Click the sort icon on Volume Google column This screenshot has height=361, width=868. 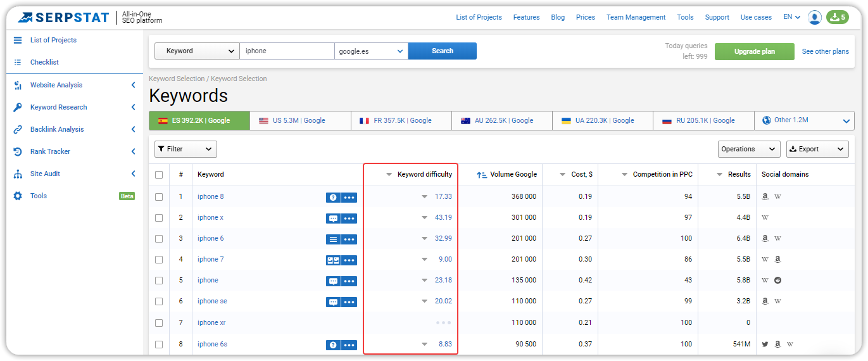[x=482, y=174]
